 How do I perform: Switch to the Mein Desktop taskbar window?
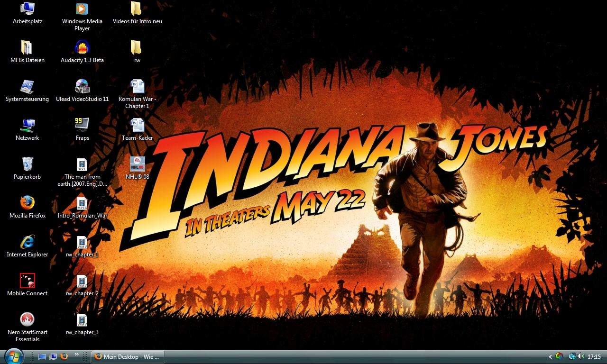pos(128,357)
